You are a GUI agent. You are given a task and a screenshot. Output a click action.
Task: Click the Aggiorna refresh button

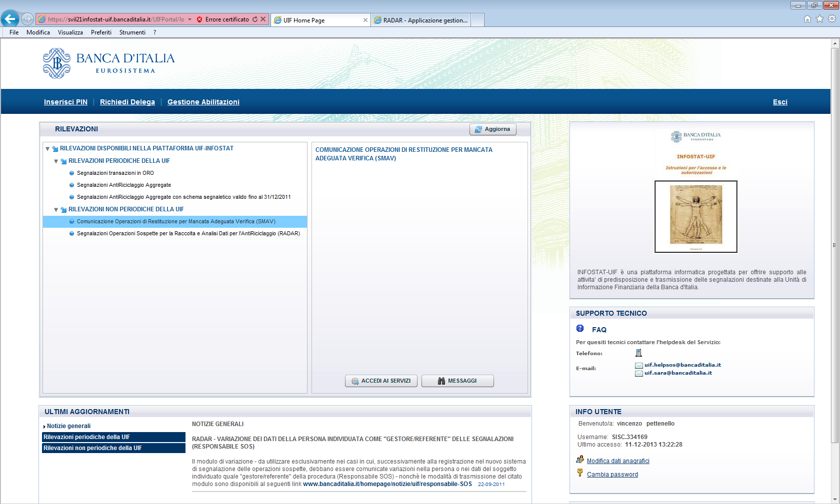pyautogui.click(x=493, y=129)
